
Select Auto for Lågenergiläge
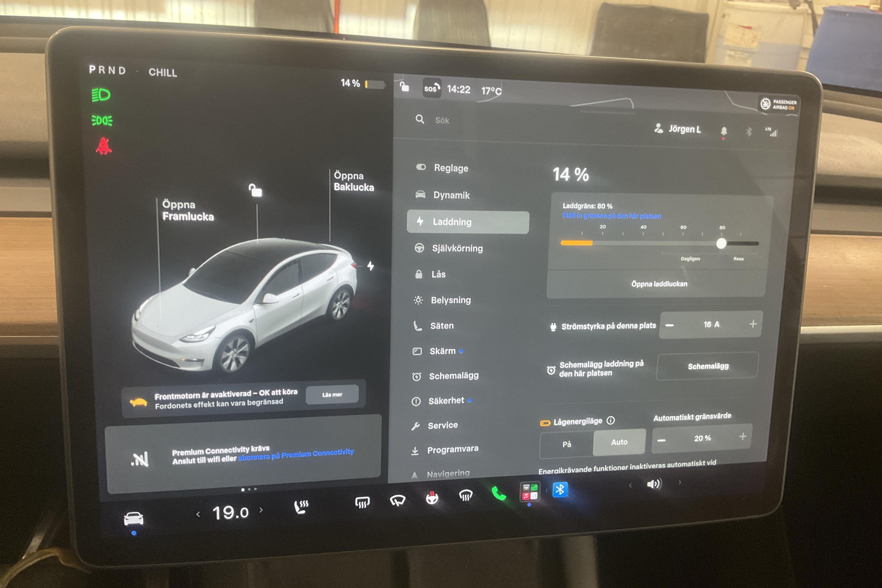pos(619,442)
